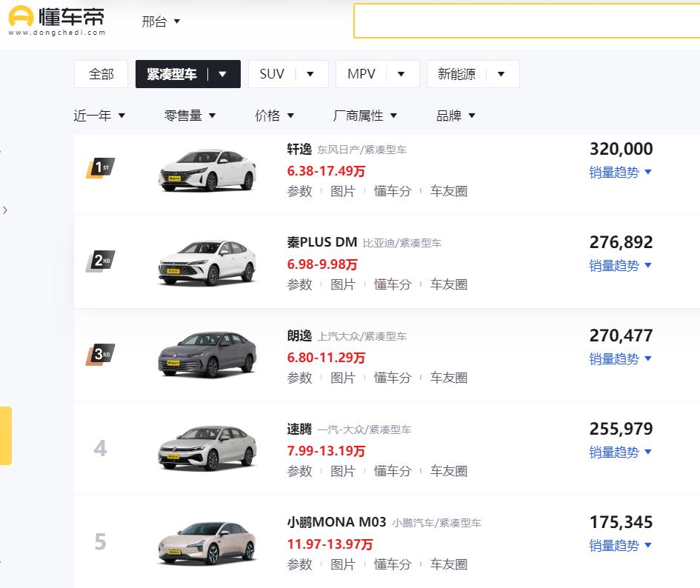700x588 pixels.
Task: Click the search input field at top
Action: click(526, 21)
